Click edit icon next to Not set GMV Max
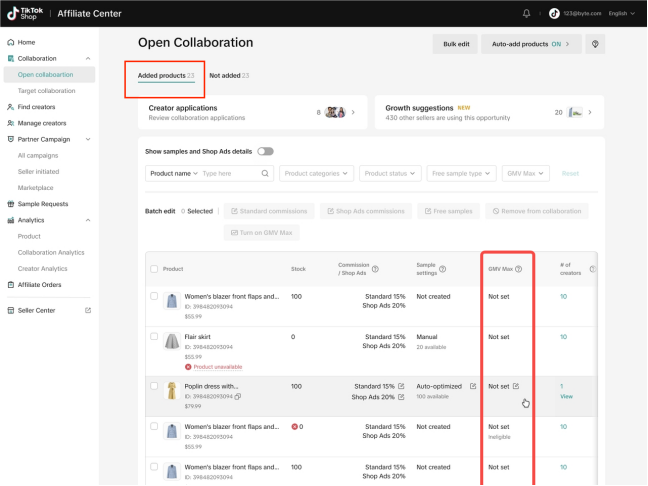This screenshot has width=648, height=486. pos(516,386)
